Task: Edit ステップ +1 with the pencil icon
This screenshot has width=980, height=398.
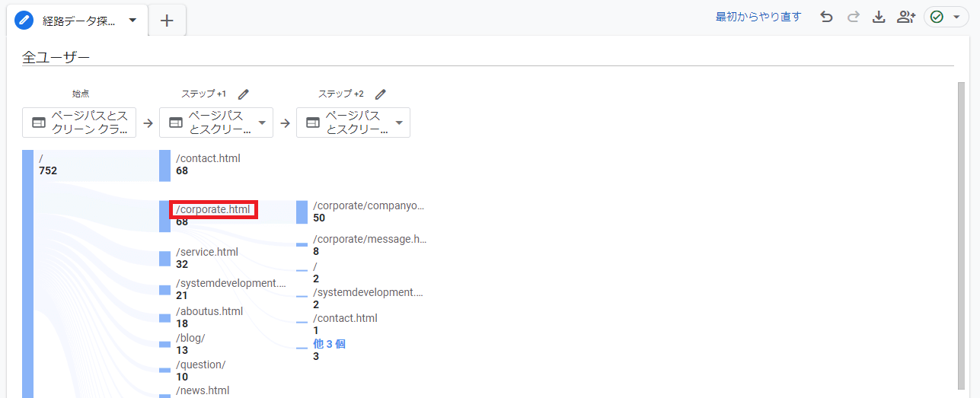Action: pos(244,94)
